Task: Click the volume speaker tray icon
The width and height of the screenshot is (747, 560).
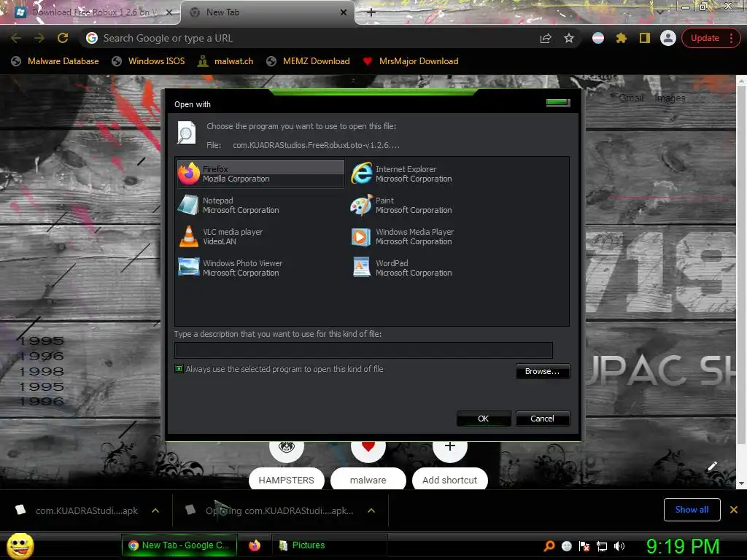Action: [619, 546]
